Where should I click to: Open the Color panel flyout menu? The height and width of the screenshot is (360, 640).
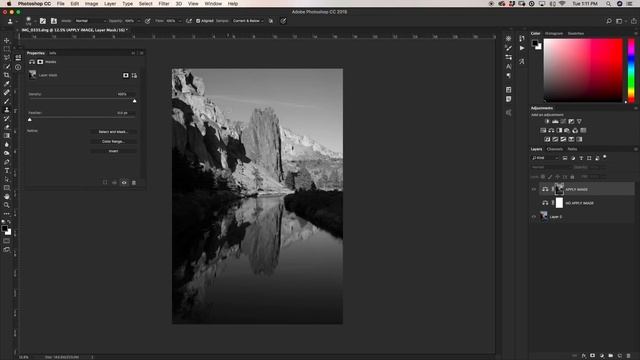coord(636,33)
